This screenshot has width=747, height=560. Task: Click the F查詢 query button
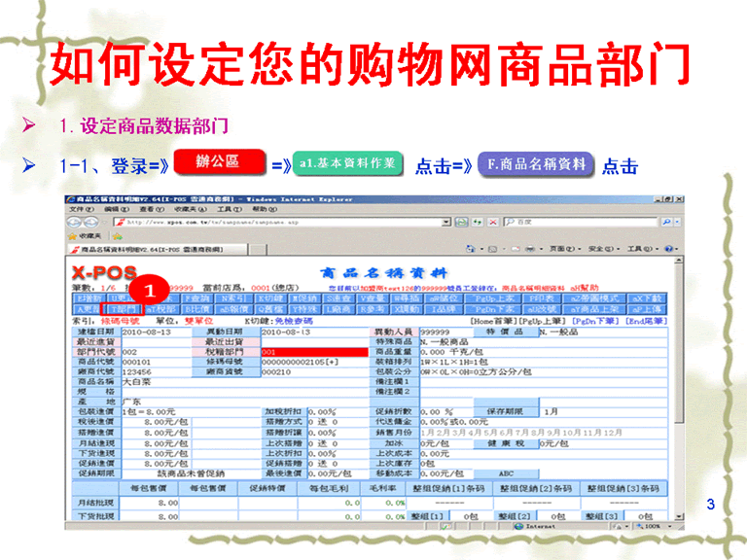pos(196,298)
